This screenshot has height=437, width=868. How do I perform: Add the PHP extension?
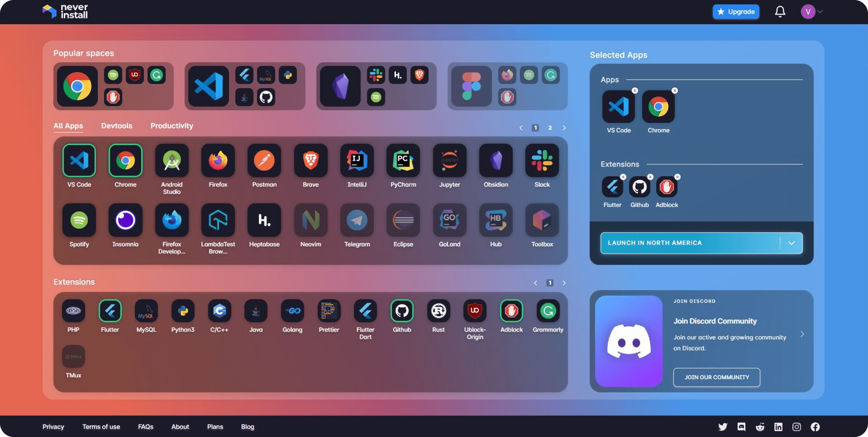74,311
